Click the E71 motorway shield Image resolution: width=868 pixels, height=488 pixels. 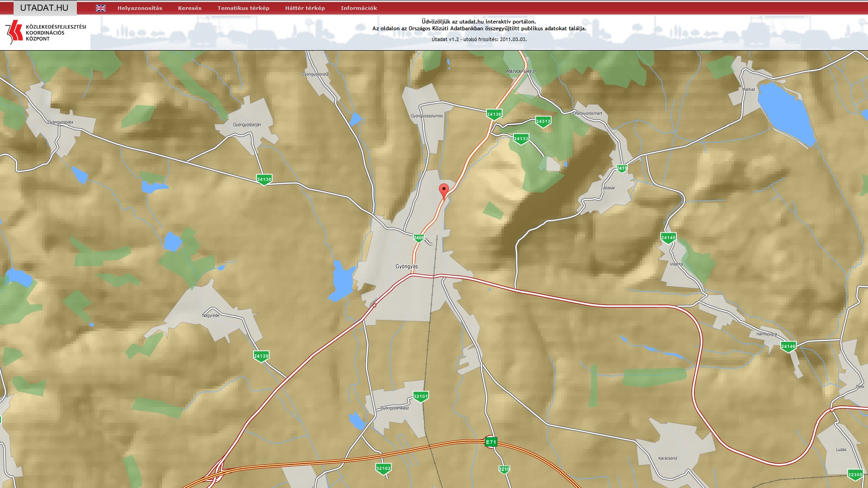click(x=491, y=442)
